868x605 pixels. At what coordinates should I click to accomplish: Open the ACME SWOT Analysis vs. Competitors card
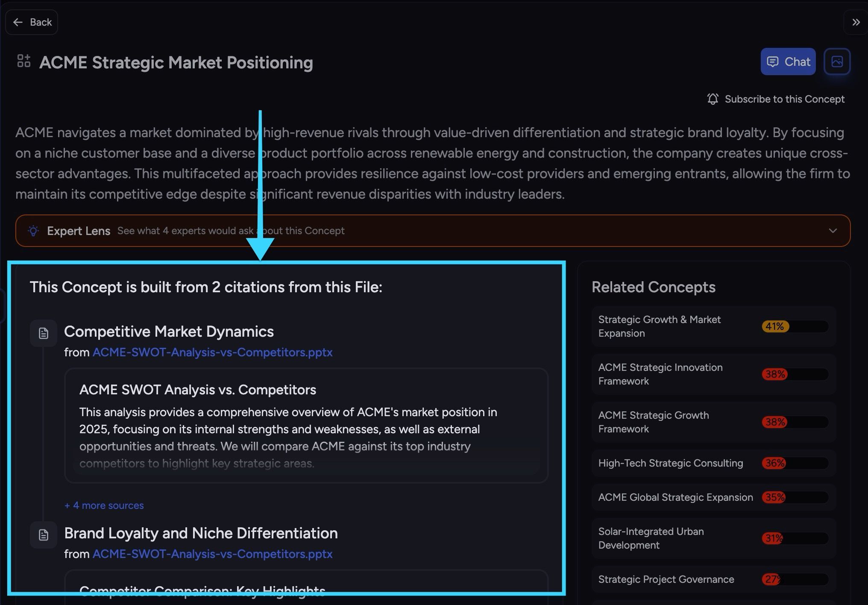click(306, 426)
